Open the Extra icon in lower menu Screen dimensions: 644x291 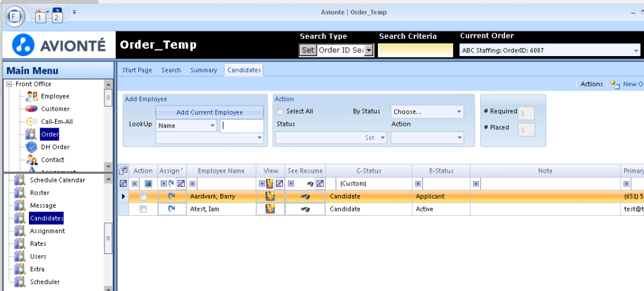coord(20,269)
